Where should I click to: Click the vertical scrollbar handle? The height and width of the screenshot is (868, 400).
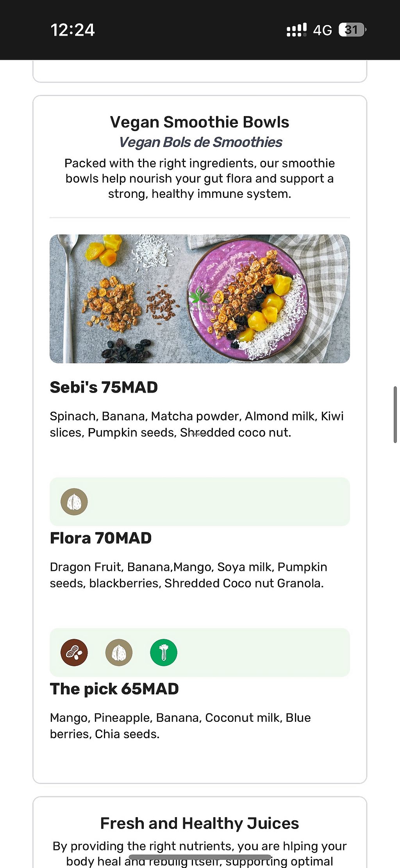(395, 414)
